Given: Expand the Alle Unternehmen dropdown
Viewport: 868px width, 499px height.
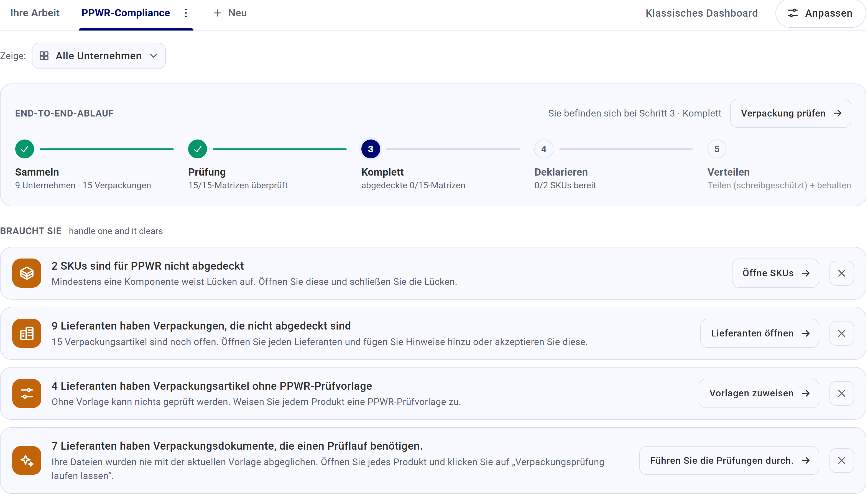Looking at the screenshot, I should click(99, 56).
